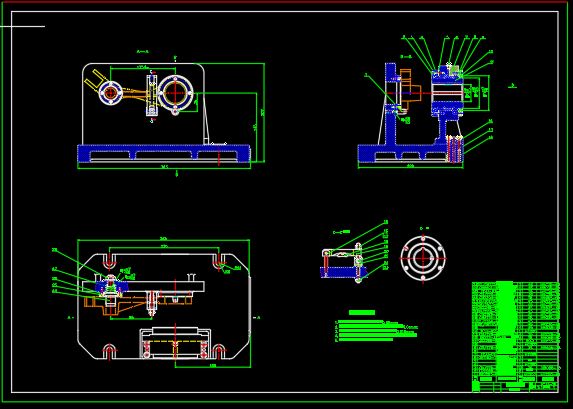Image resolution: width=573 pixels, height=409 pixels.
Task: Pick the circular flange detail view with four holes
Action: click(423, 258)
